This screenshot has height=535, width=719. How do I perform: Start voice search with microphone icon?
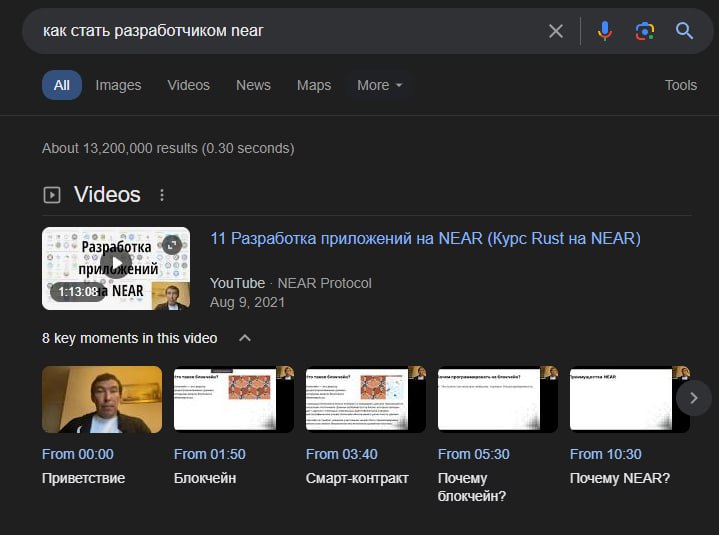click(x=604, y=31)
